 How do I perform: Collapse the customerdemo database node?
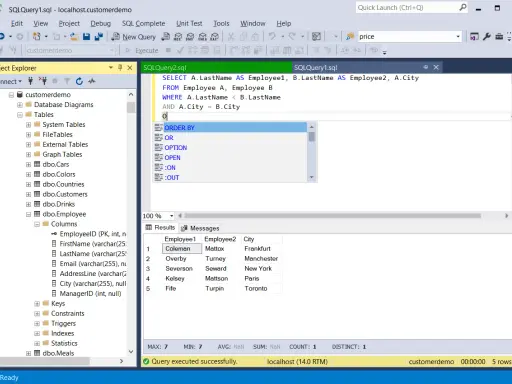tap(11, 95)
